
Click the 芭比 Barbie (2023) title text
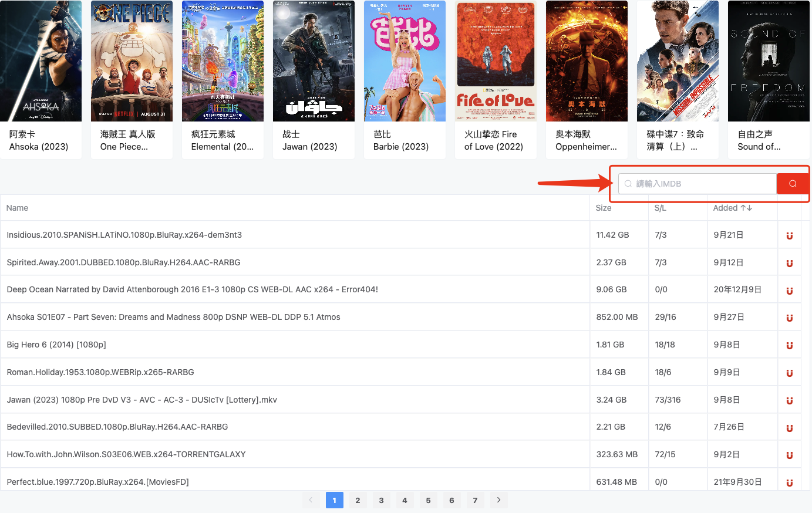[x=401, y=140]
